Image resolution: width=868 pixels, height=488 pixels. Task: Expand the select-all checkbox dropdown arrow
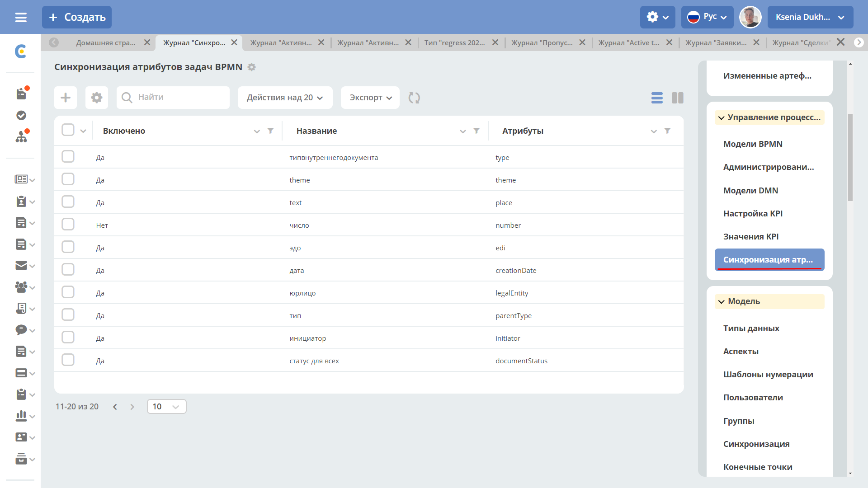83,131
